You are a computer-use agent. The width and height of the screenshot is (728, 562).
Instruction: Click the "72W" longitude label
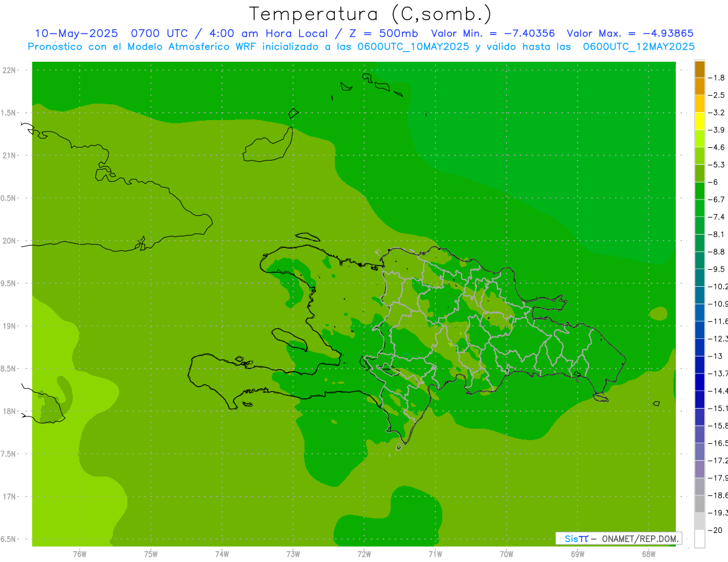point(364,554)
